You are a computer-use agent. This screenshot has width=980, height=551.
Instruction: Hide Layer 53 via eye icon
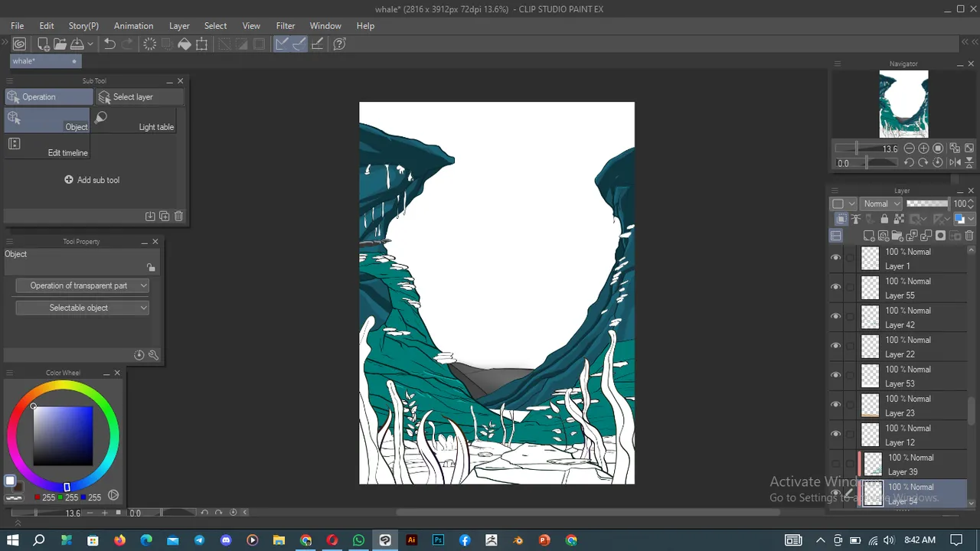[836, 375]
